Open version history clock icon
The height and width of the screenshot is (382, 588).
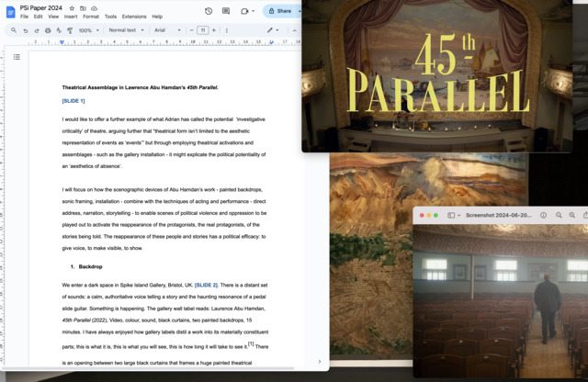pos(209,11)
